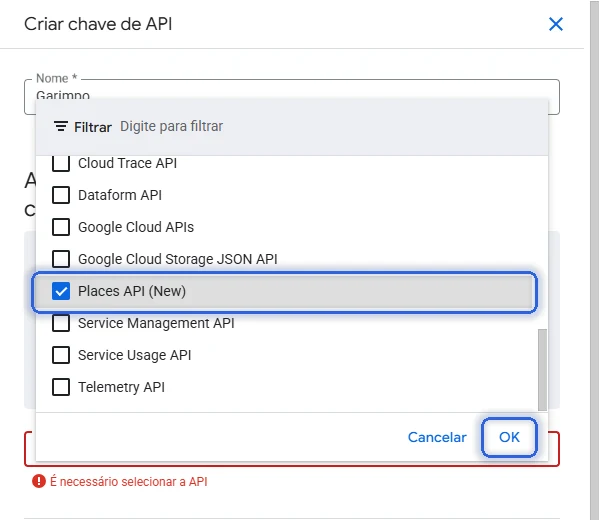Click the Telemetry API label
600x520 pixels.
click(121, 387)
